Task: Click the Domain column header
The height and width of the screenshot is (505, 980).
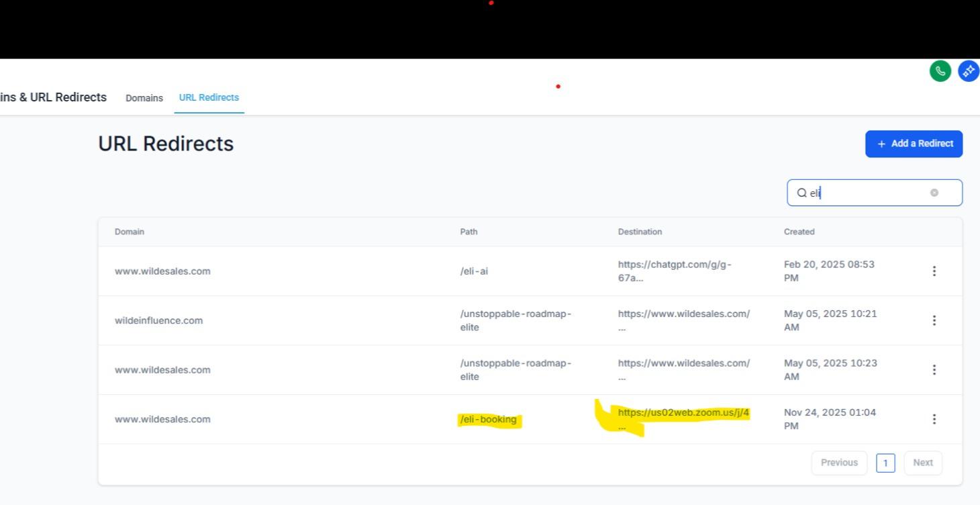Action: 130,232
